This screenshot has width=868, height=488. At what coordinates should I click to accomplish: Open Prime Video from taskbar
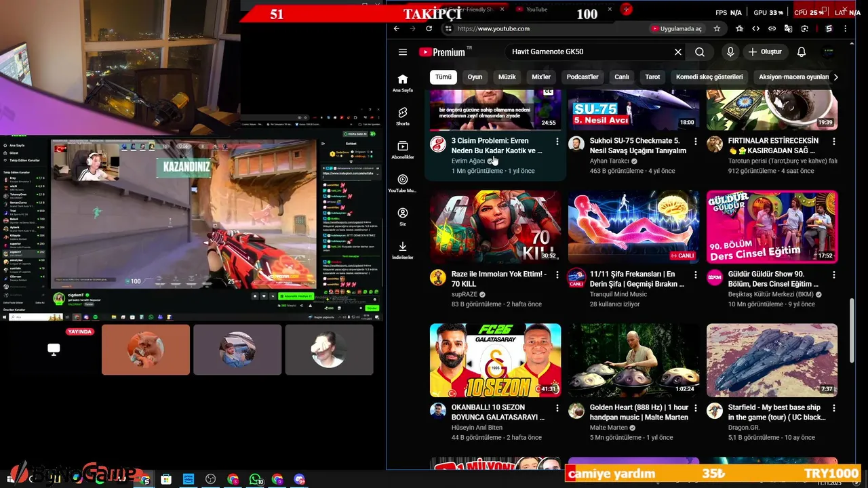189,479
